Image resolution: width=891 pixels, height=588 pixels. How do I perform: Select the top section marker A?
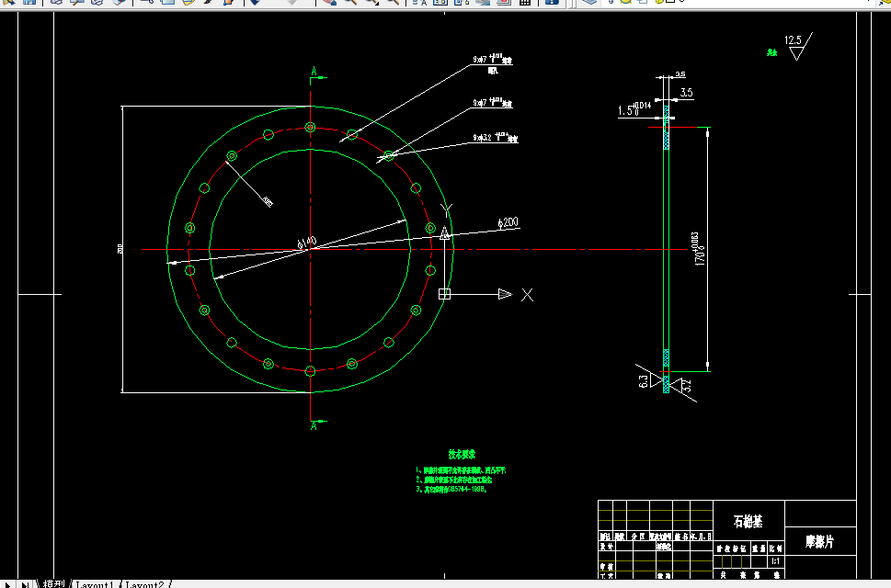[314, 72]
